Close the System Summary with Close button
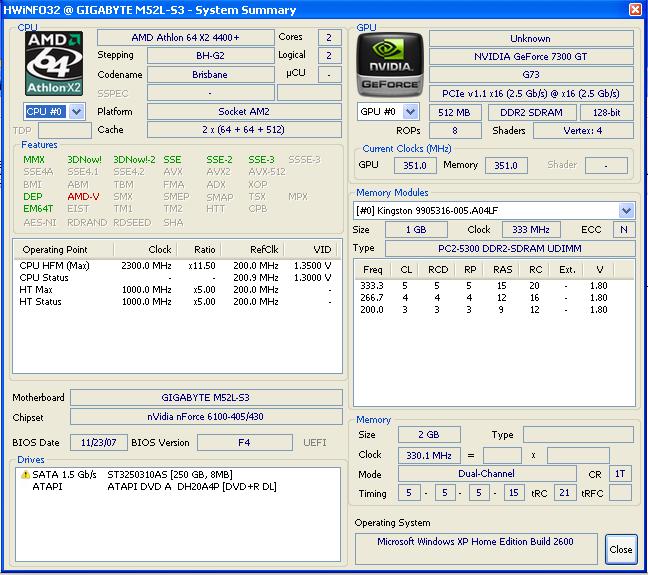The width and height of the screenshot is (648, 575). 621,549
